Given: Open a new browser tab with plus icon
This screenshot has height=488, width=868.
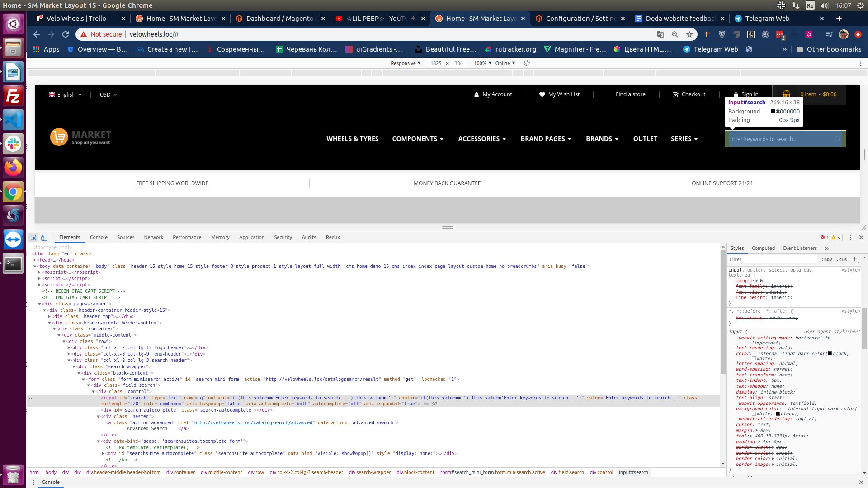Looking at the screenshot, I should tap(839, 19).
